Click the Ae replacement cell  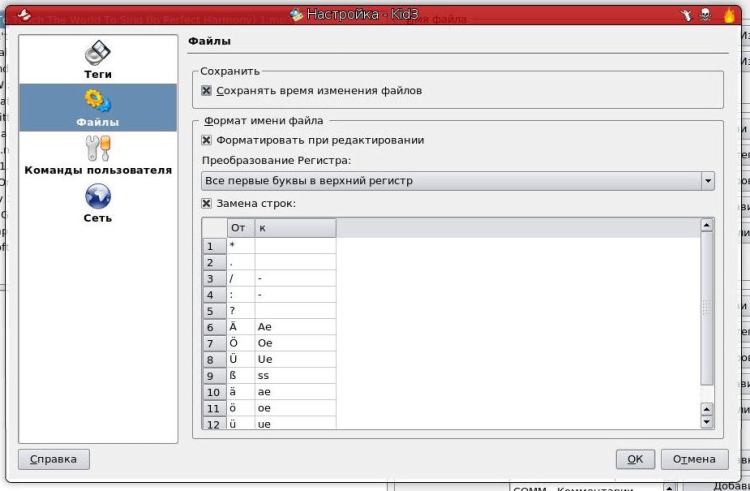(295, 327)
